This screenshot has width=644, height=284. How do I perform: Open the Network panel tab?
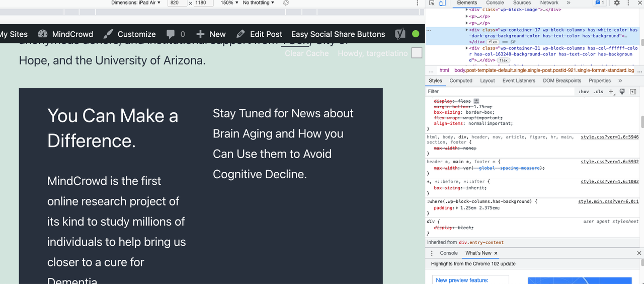point(549,3)
